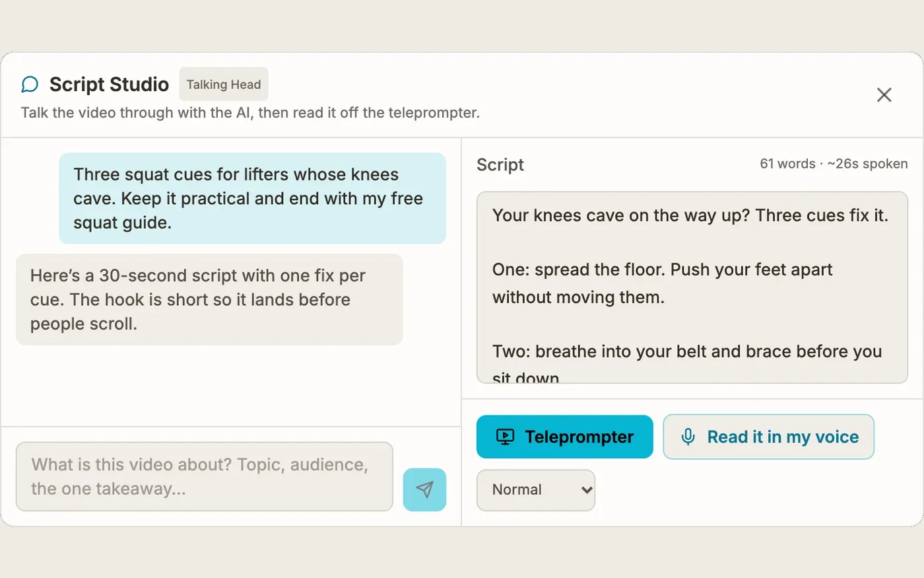Image resolution: width=924 pixels, height=578 pixels.
Task: Click the Talking Head tag
Action: coord(224,85)
